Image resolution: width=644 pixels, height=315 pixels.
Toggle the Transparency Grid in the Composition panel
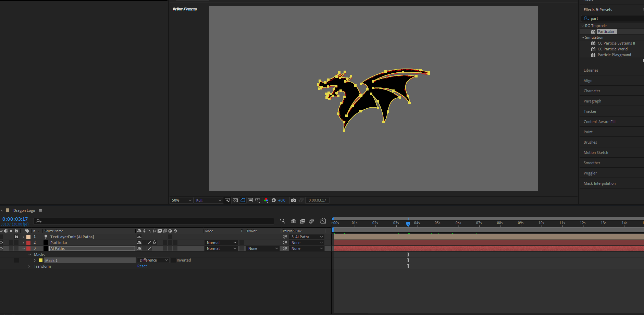pyautogui.click(x=235, y=200)
